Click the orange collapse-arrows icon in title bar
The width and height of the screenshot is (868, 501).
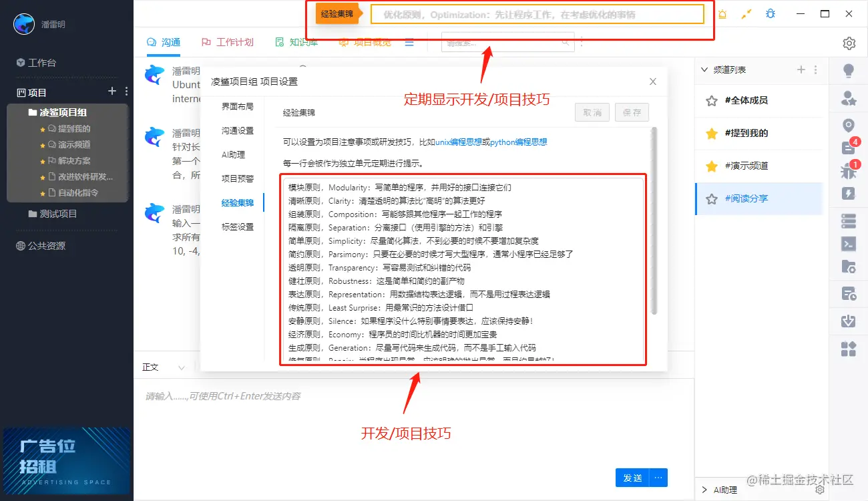(747, 14)
